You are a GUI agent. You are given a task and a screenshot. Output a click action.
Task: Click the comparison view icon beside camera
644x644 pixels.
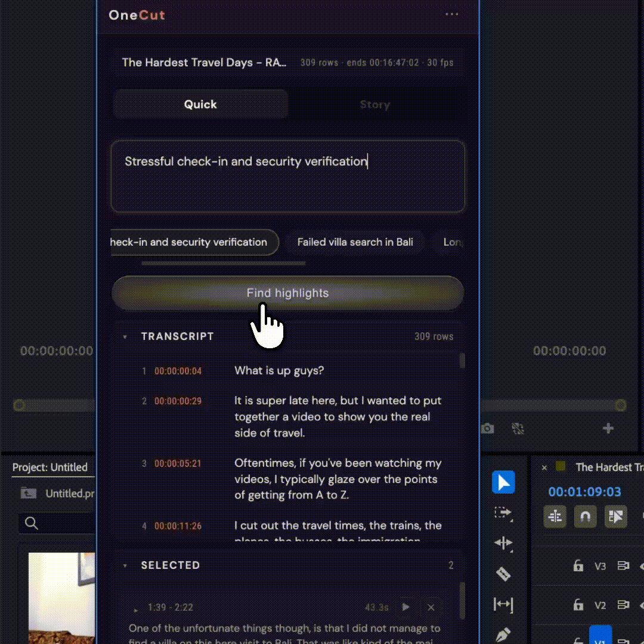518,429
